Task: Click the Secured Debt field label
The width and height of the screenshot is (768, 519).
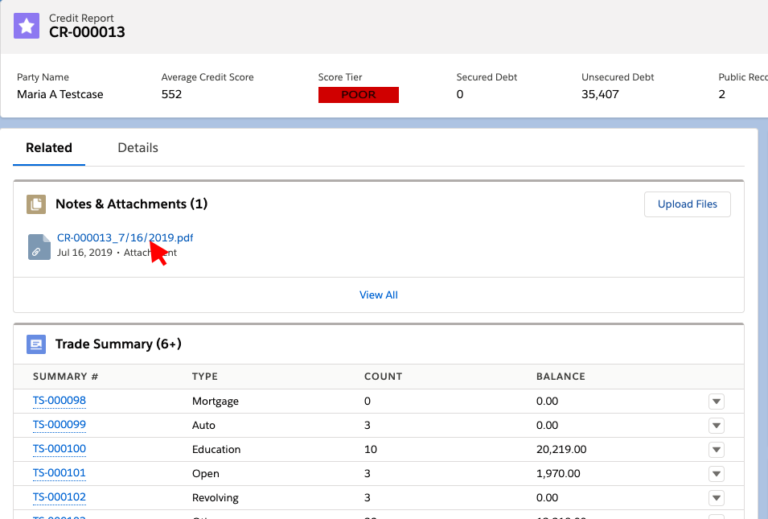Action: pyautogui.click(x=487, y=77)
